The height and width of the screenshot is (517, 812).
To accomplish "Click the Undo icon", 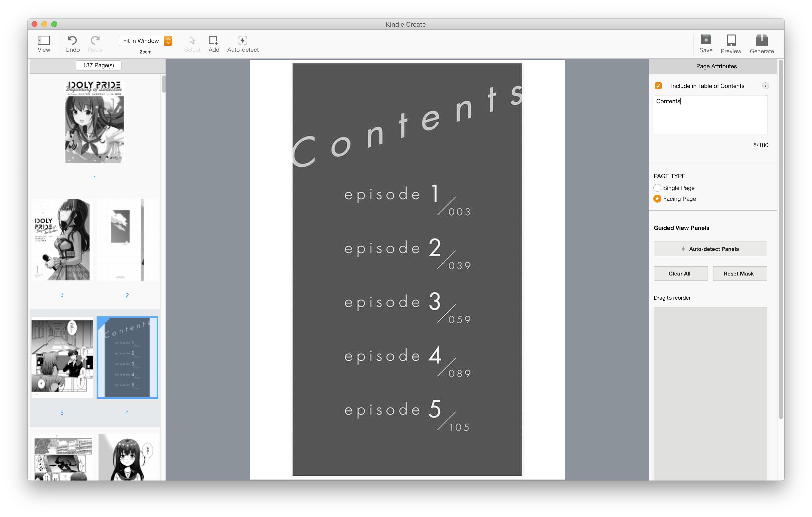I will tap(72, 40).
